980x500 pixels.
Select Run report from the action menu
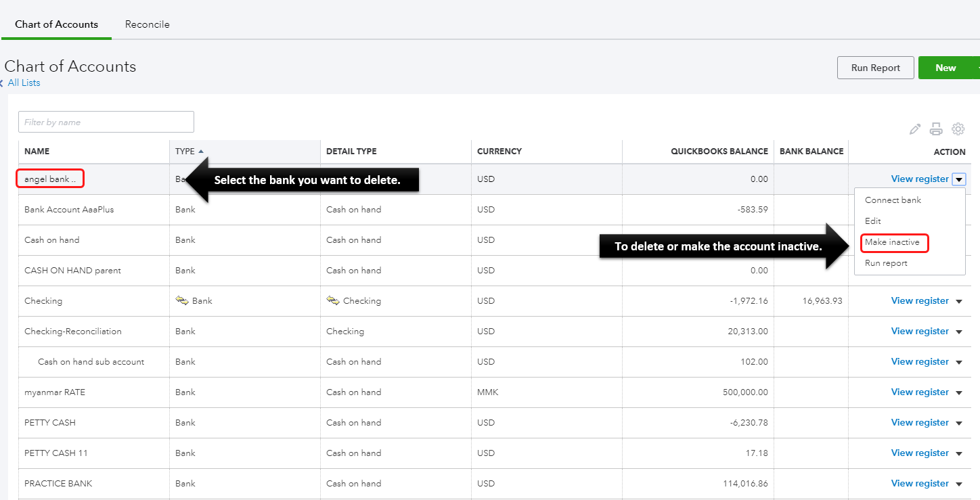click(x=886, y=263)
